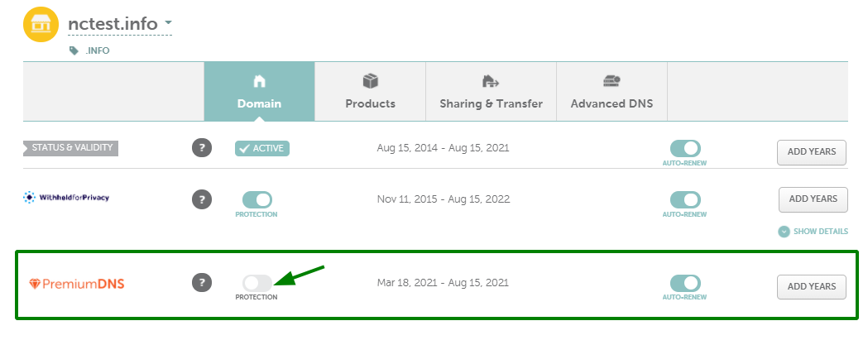Enable PremiumDNS protection toggle
Screen dimensions: 868x340
coord(257,283)
